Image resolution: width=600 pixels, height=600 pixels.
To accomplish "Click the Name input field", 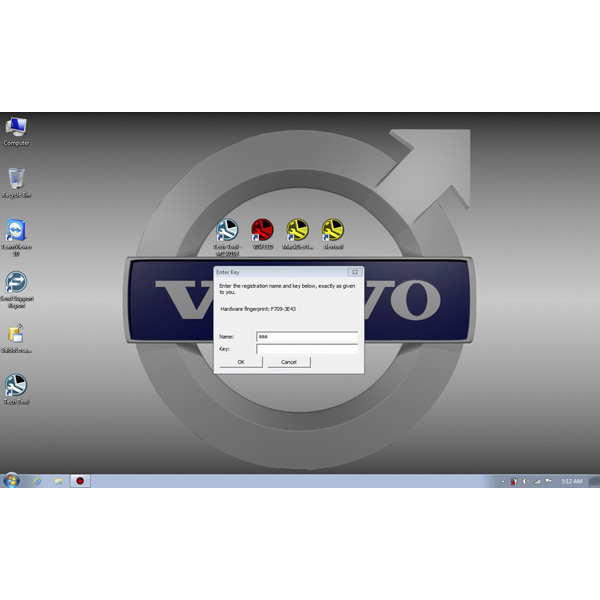I will pos(306,337).
